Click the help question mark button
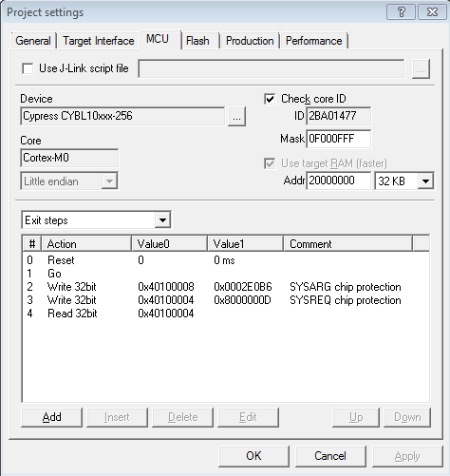Viewport: 450px width, 476px height. [x=401, y=12]
